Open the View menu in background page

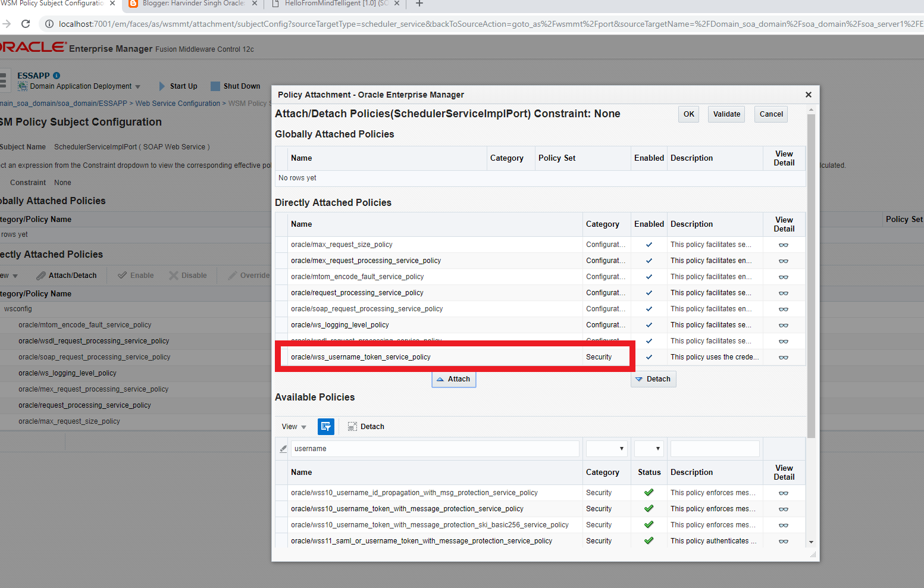[x=9, y=276]
